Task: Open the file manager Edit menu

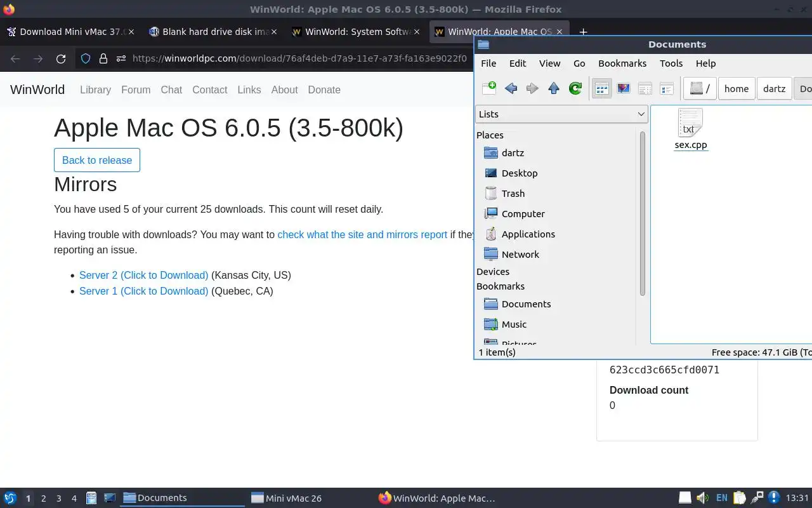Action: [x=518, y=63]
